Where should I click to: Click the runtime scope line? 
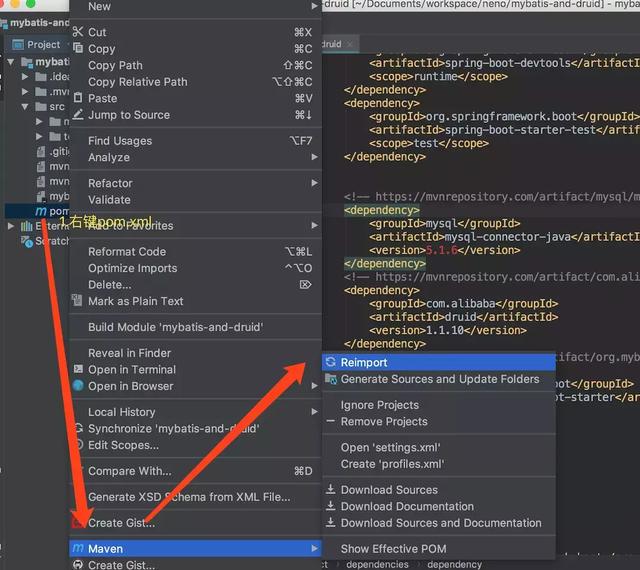[438, 76]
